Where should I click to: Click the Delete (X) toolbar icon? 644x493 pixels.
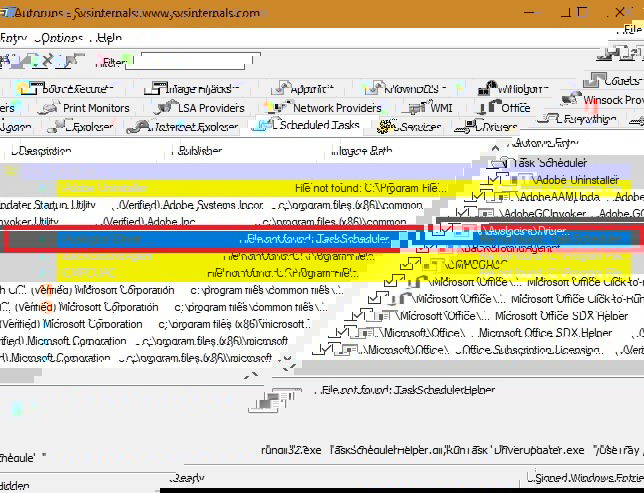tap(48, 60)
